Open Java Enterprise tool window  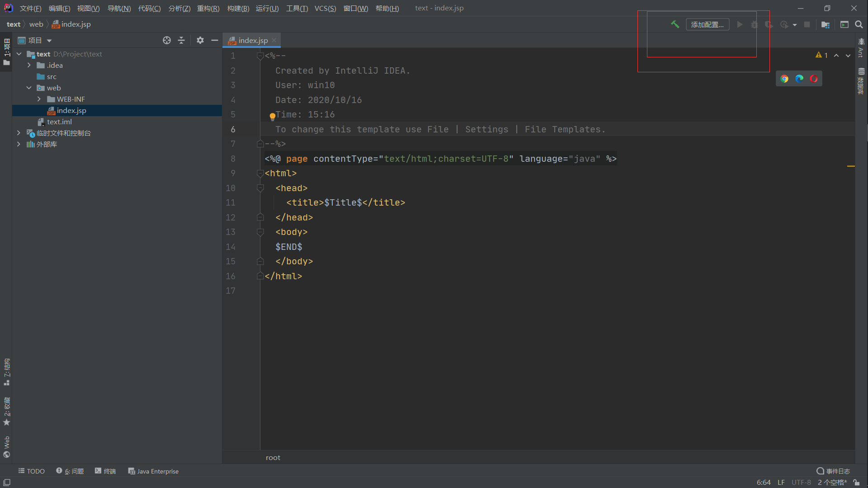[x=153, y=471]
